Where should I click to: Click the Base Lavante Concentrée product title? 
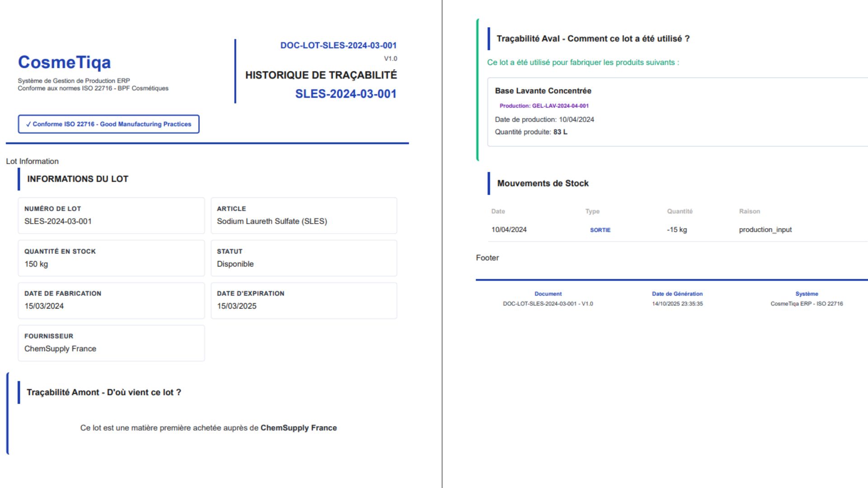(x=543, y=91)
